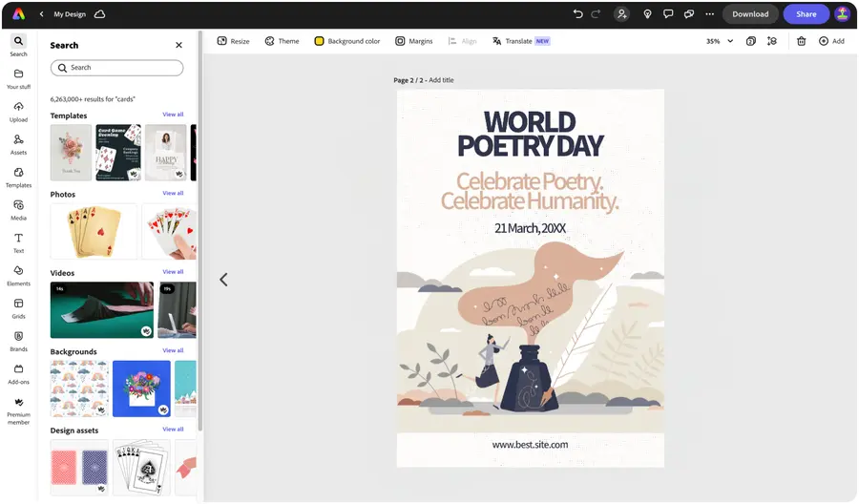View all Templates results

click(x=173, y=115)
